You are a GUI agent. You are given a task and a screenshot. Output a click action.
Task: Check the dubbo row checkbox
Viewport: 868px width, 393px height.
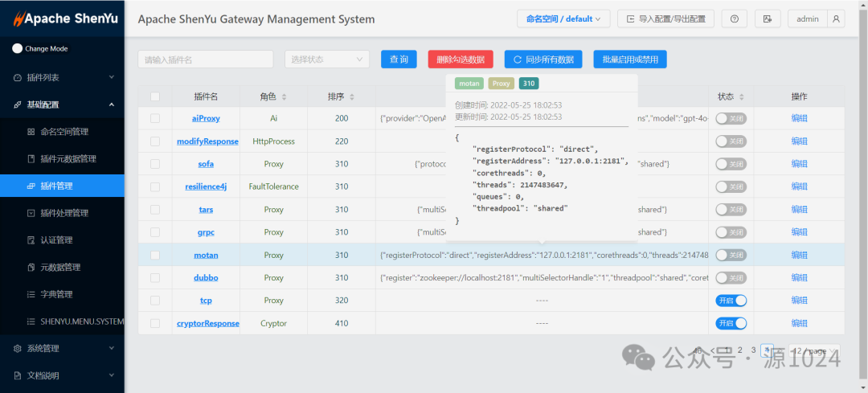(x=155, y=278)
